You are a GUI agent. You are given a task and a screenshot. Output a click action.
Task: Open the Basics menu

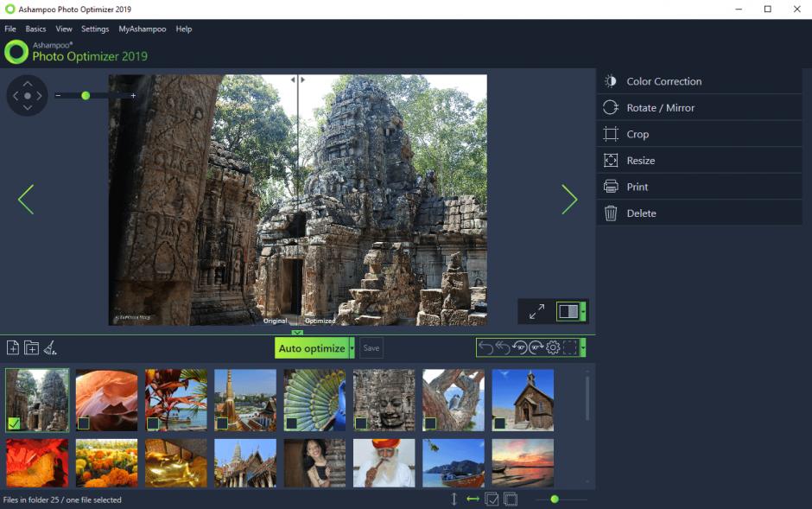tap(35, 29)
